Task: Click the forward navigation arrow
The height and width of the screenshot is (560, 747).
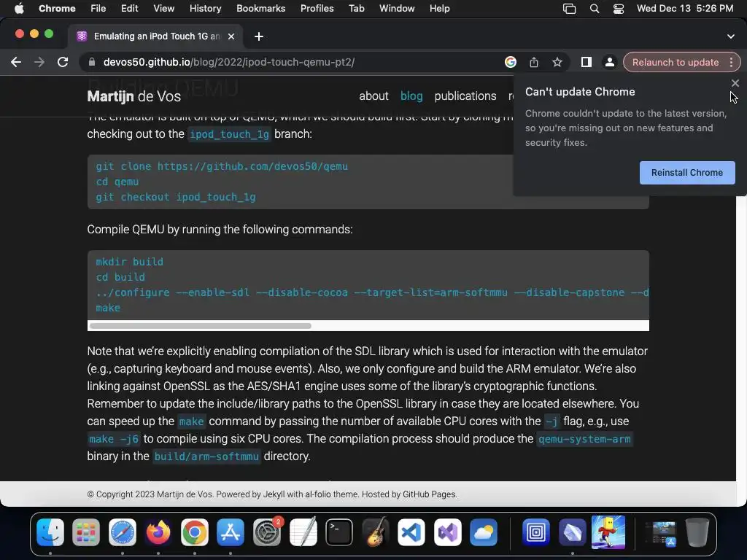Action: [39, 62]
